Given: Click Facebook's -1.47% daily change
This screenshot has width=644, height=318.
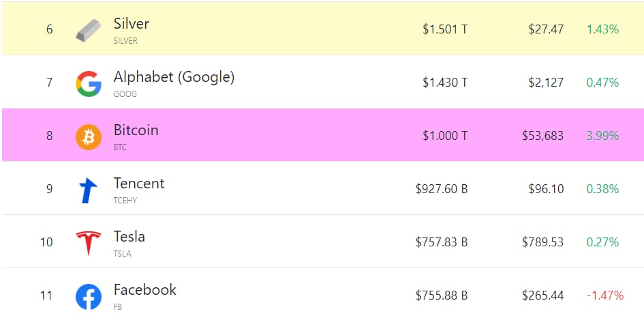Looking at the screenshot, I should click(605, 295).
